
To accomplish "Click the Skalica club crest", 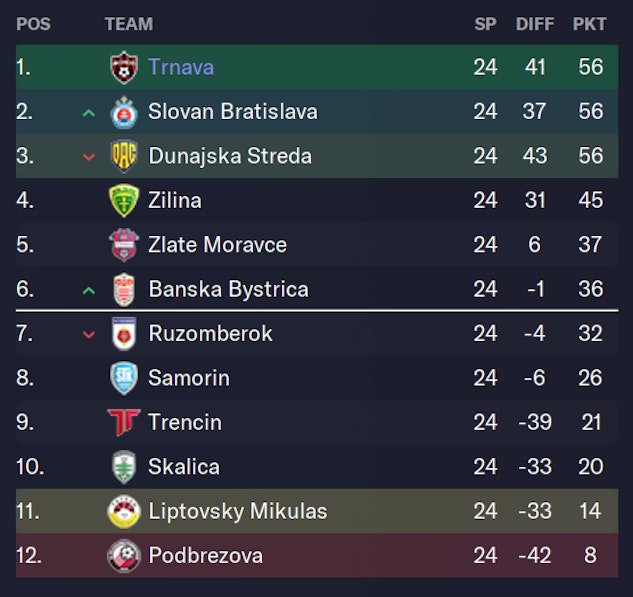I will pyautogui.click(x=123, y=466).
